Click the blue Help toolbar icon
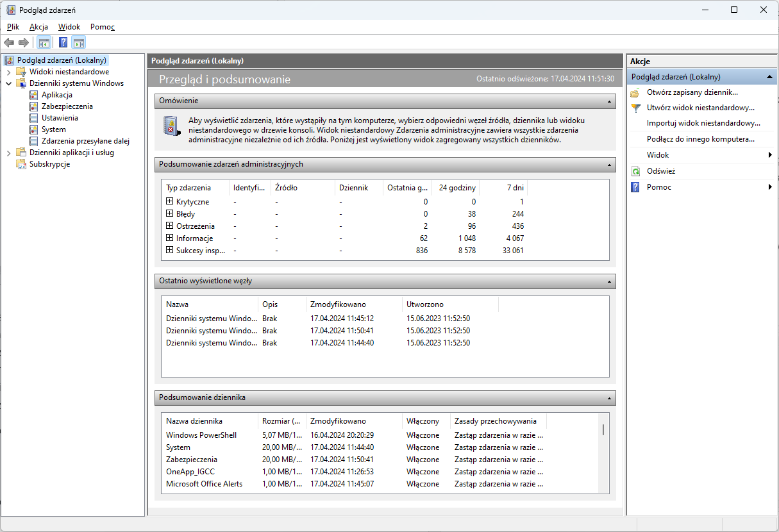 (x=63, y=43)
